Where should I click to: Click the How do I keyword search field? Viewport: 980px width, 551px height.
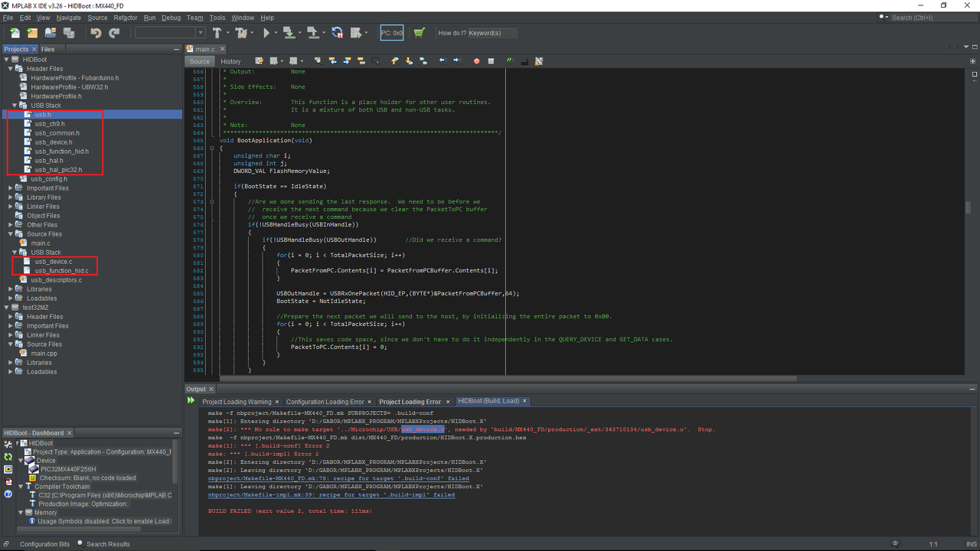tap(492, 33)
